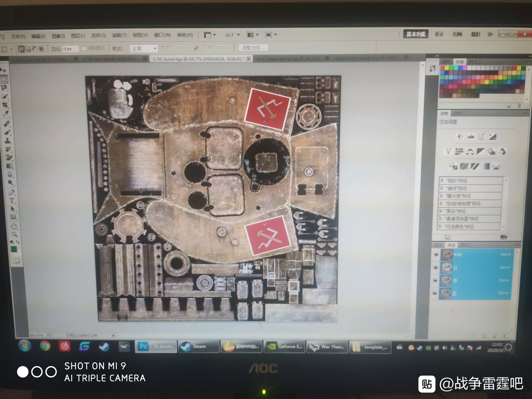Add a Levels adjustment

tap(471, 136)
